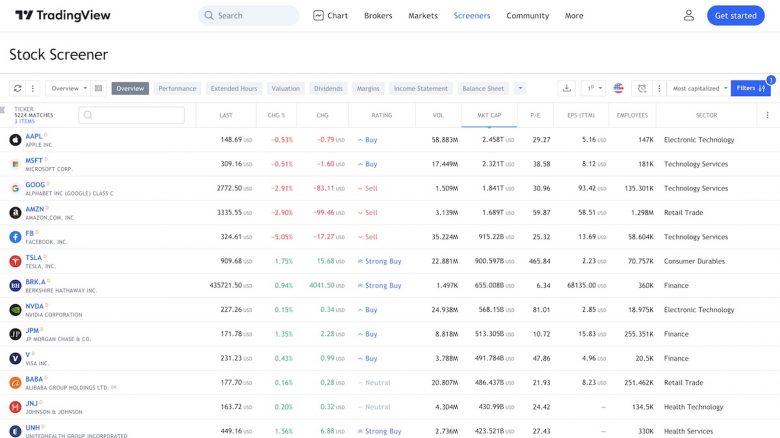The width and height of the screenshot is (780, 438).
Task: Click the alert clock icon
Action: [642, 88]
